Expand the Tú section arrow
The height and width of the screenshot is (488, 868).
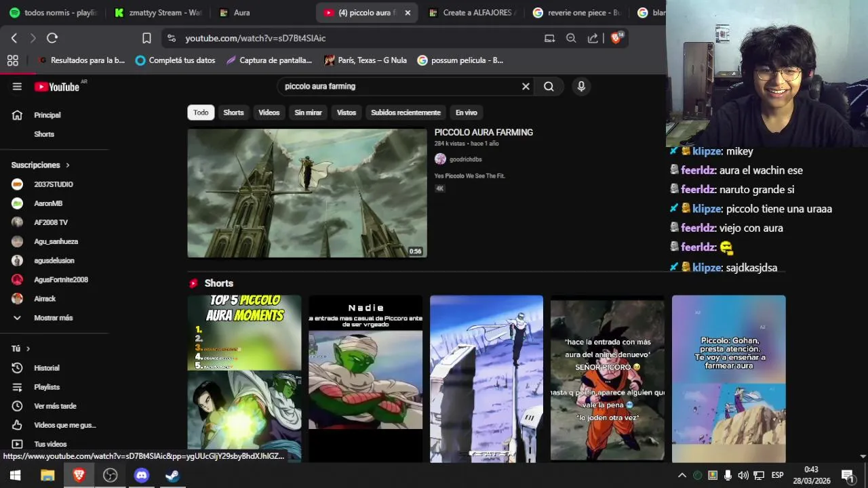28,349
